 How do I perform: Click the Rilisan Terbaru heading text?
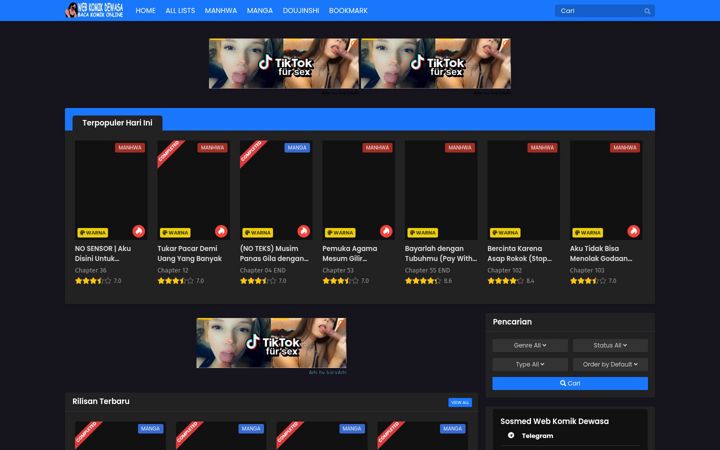101,401
